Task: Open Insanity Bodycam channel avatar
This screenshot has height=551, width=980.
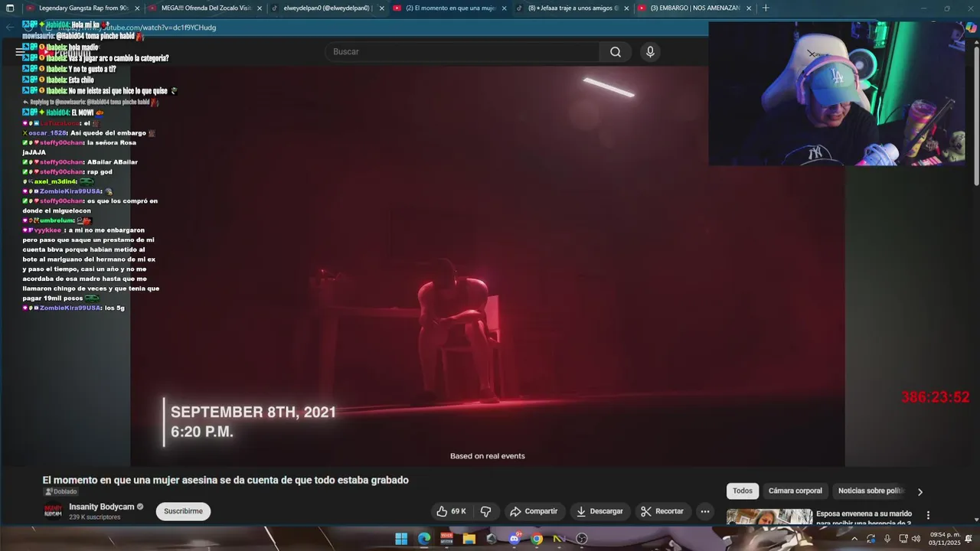Action: click(53, 511)
